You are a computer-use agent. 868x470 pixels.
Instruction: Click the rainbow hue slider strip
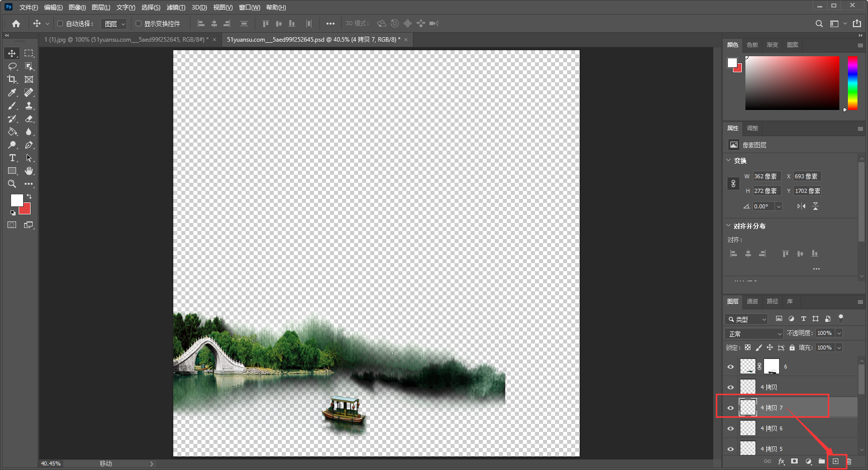click(x=852, y=83)
